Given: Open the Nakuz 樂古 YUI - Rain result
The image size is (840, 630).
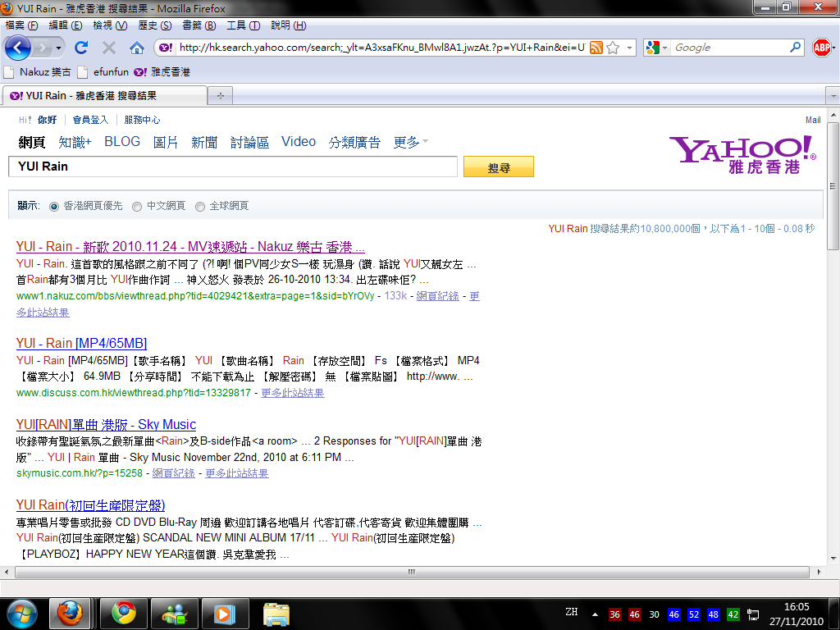Looking at the screenshot, I should pos(190,247).
